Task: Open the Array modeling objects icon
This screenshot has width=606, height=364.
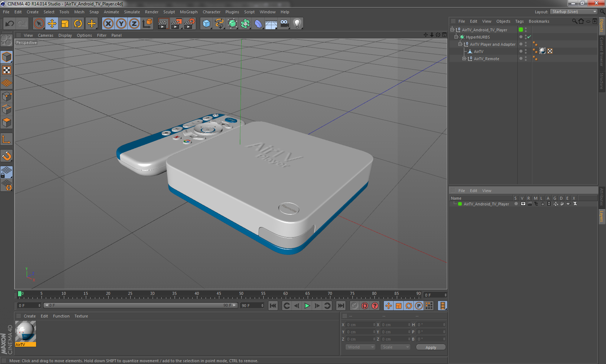Action: [x=246, y=24]
